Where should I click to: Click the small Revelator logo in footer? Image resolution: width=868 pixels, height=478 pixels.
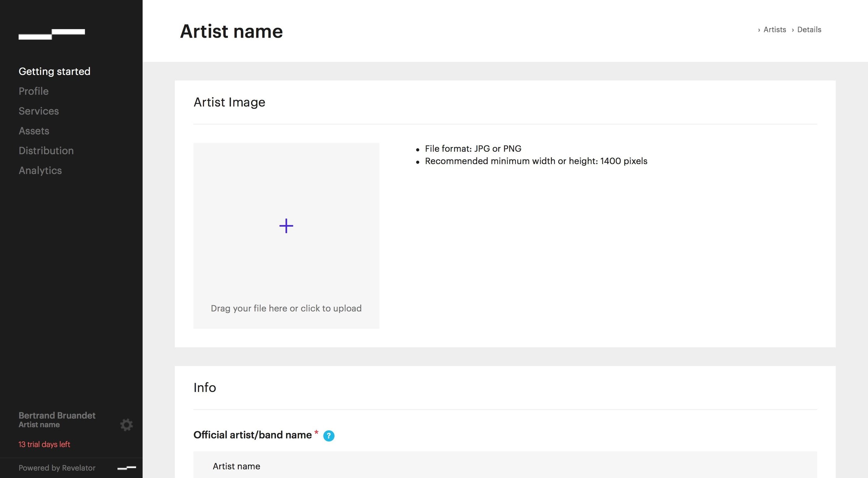pyautogui.click(x=127, y=468)
